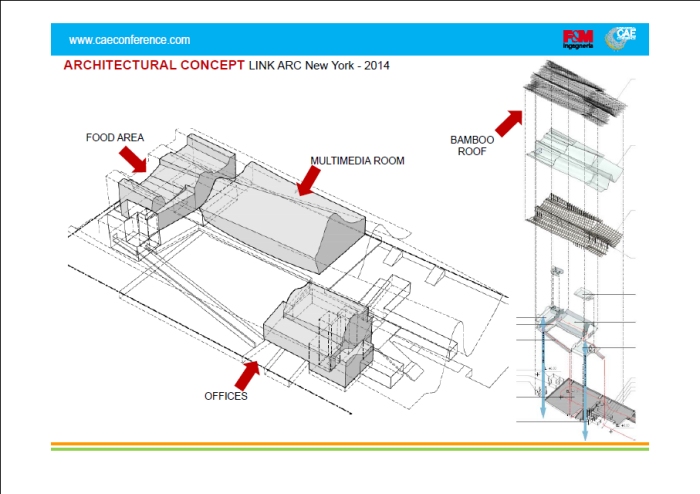Click the CAE conference logo in header
The height and width of the screenshot is (494, 700).
[623, 39]
